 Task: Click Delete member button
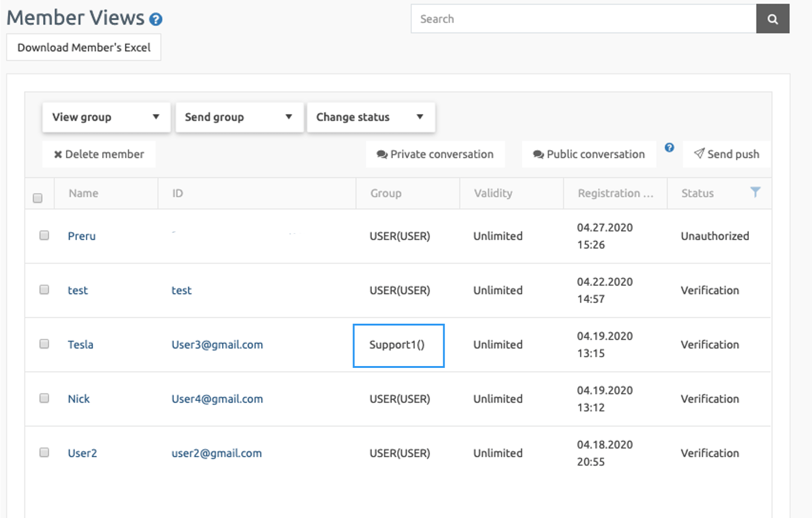point(99,154)
